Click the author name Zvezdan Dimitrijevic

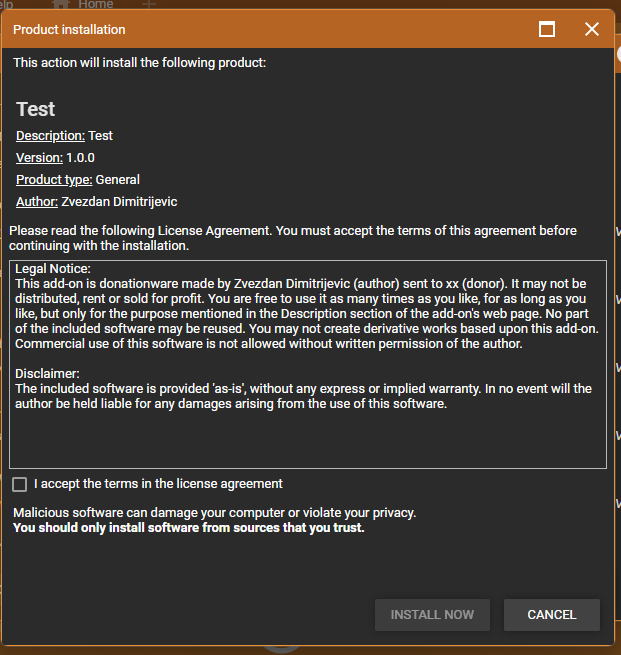tap(119, 202)
